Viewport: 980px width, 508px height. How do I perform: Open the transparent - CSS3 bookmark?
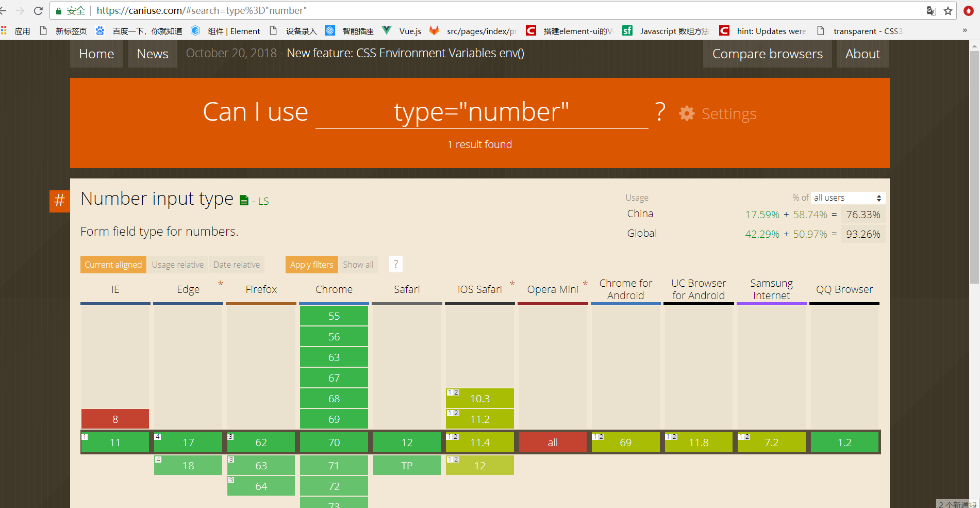coord(860,31)
